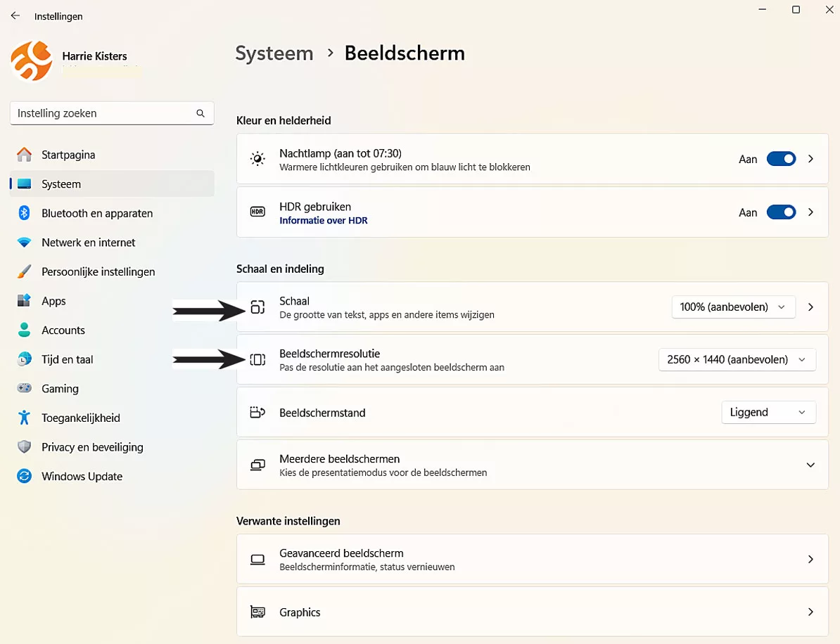Click the Beeldschermstand rotation icon
The height and width of the screenshot is (644, 840).
tap(257, 412)
